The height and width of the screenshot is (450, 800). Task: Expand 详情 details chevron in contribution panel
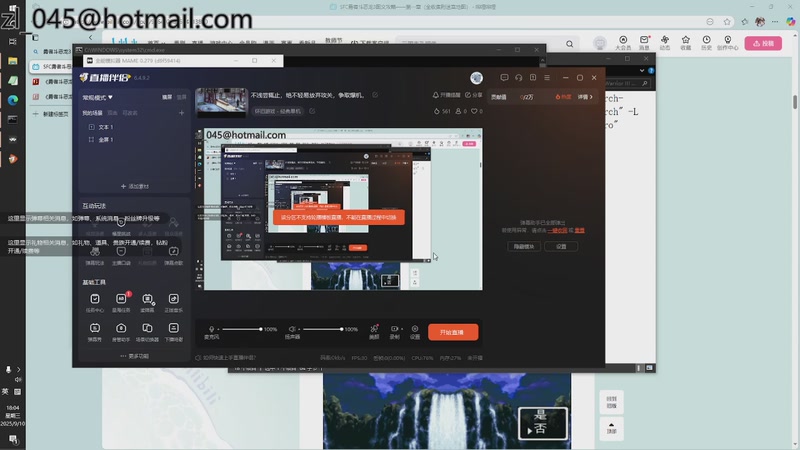(585, 97)
